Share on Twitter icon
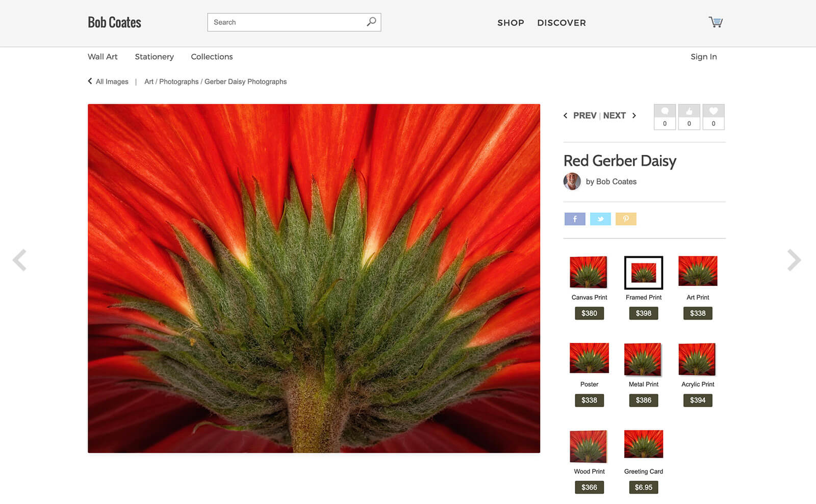Image resolution: width=816 pixels, height=504 pixels. [x=600, y=219]
